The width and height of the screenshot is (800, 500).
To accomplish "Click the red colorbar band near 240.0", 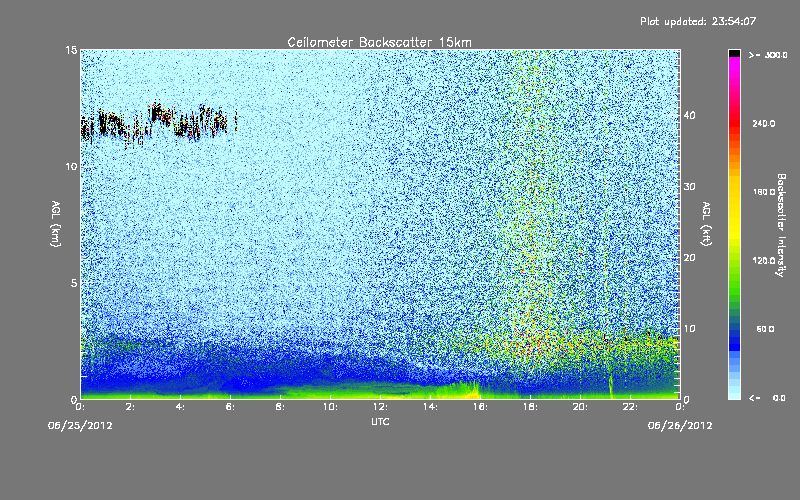I will point(734,125).
